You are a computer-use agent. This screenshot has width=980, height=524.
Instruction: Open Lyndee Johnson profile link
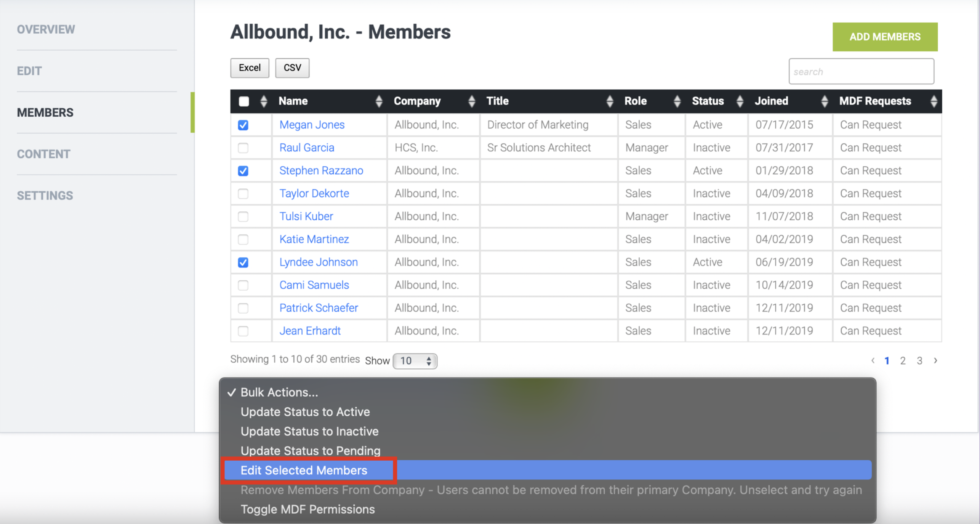319,262
